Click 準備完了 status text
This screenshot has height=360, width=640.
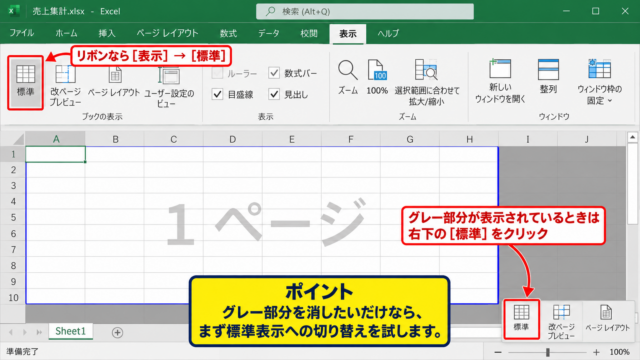pyautogui.click(x=22, y=351)
